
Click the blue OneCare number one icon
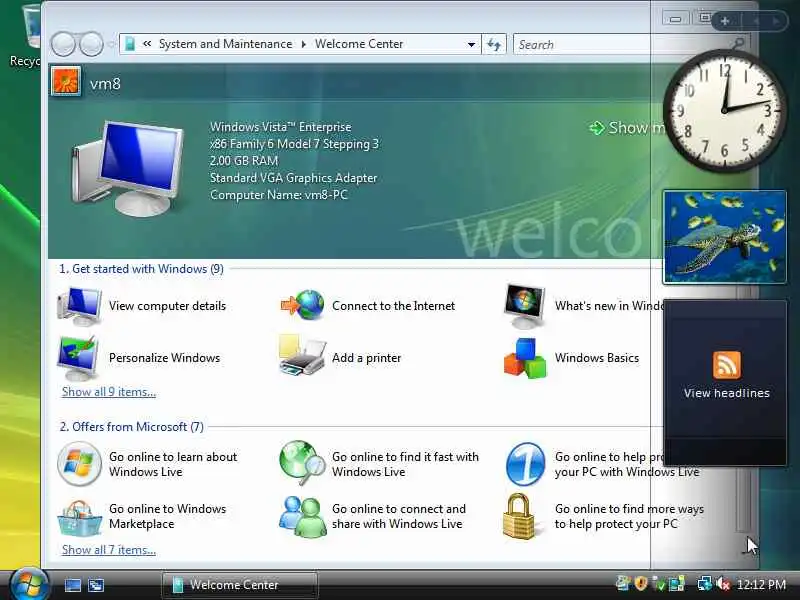(x=526, y=464)
